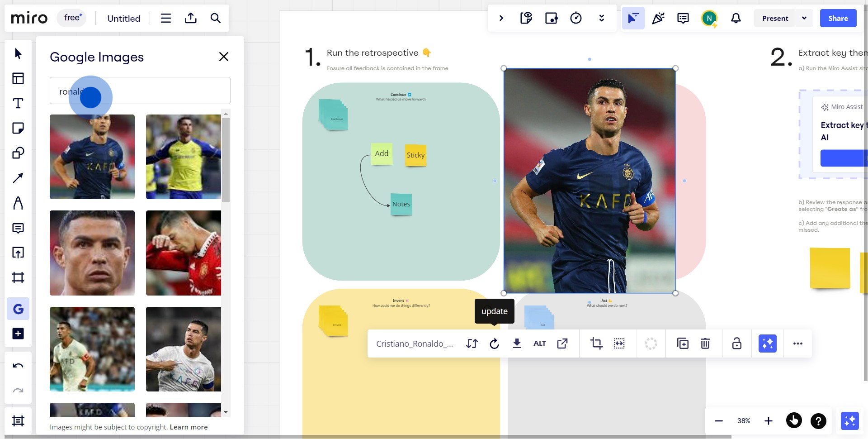Toggle cursor visibility in top bar
The width and height of the screenshot is (868, 439).
(x=633, y=18)
